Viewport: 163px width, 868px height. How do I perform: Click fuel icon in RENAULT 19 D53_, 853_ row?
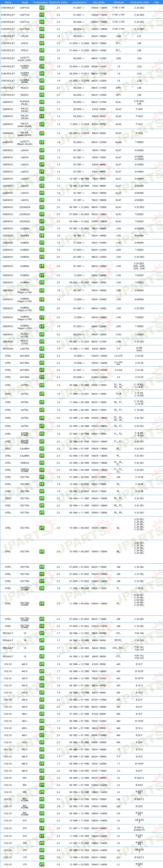tap(42, 648)
